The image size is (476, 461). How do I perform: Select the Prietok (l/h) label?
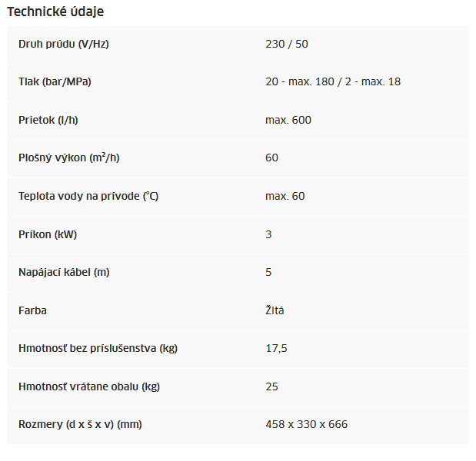(x=48, y=120)
